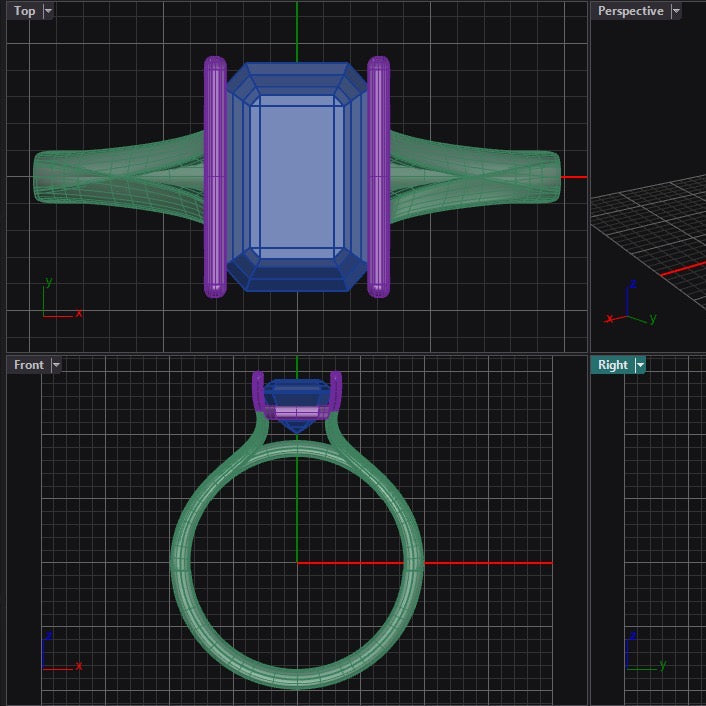Click the highlighted Right viewport title

pos(612,365)
